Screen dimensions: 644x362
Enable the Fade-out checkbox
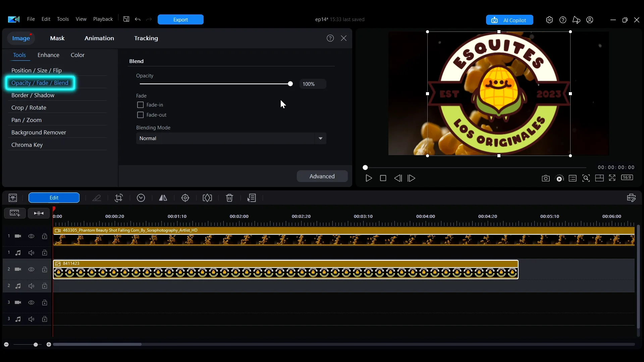tap(140, 115)
